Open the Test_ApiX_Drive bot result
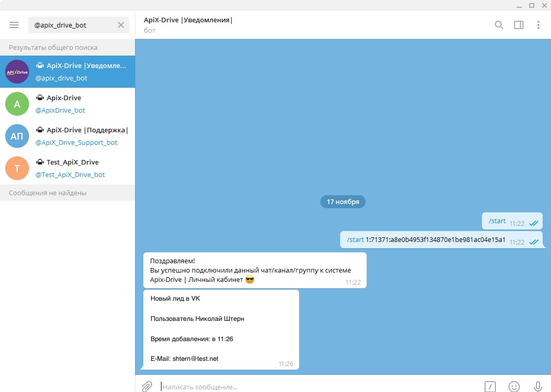 (x=68, y=169)
